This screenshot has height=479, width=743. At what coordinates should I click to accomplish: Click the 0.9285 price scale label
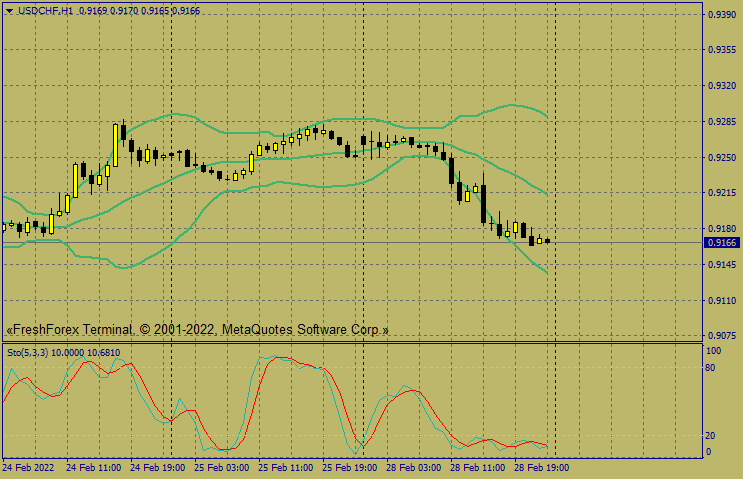(722, 122)
